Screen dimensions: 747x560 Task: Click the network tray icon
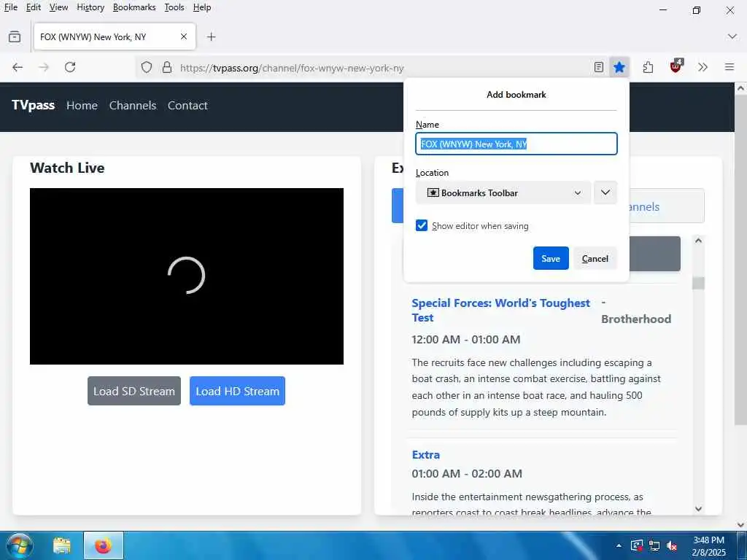pyautogui.click(x=654, y=545)
